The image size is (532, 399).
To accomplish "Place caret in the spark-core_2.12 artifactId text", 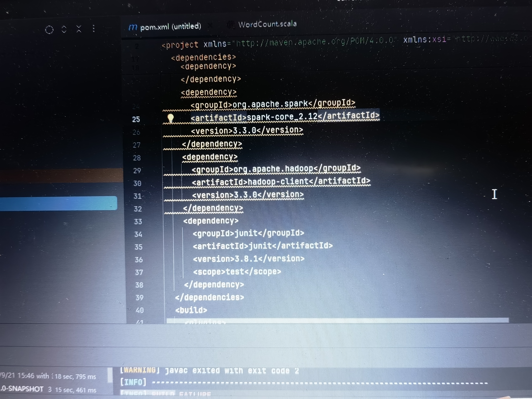I will click(x=282, y=117).
